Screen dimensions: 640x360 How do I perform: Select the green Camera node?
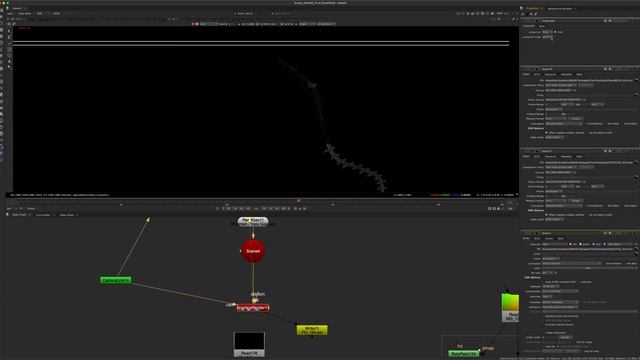[x=116, y=280]
